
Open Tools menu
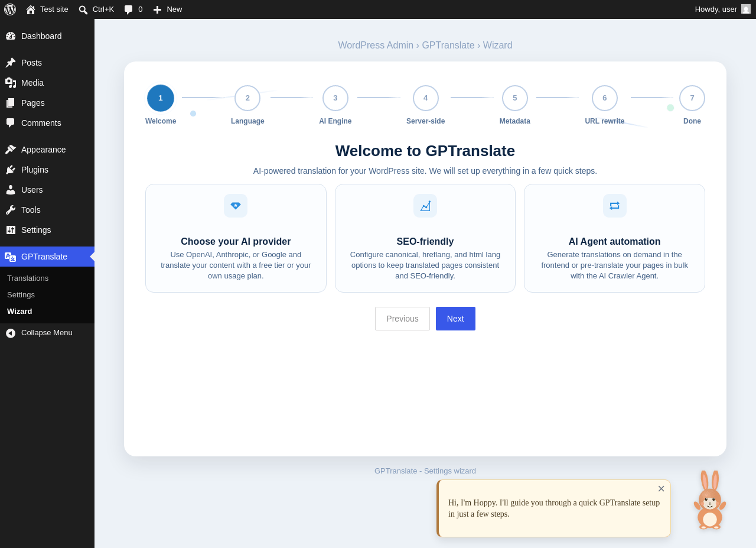[47, 210]
